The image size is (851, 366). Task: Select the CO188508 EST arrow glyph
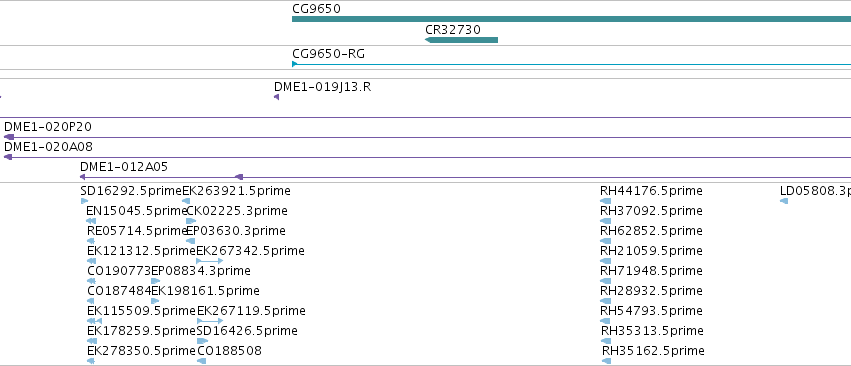point(201,361)
